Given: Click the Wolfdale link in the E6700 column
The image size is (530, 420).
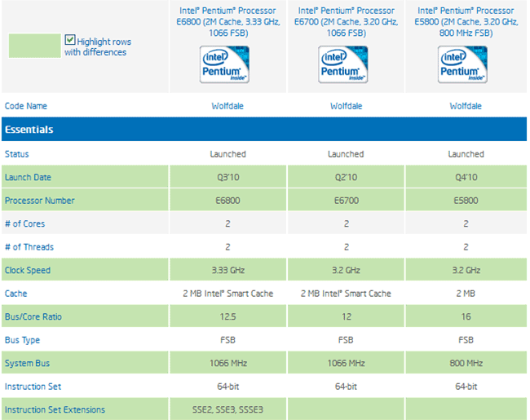Looking at the screenshot, I should [x=346, y=106].
